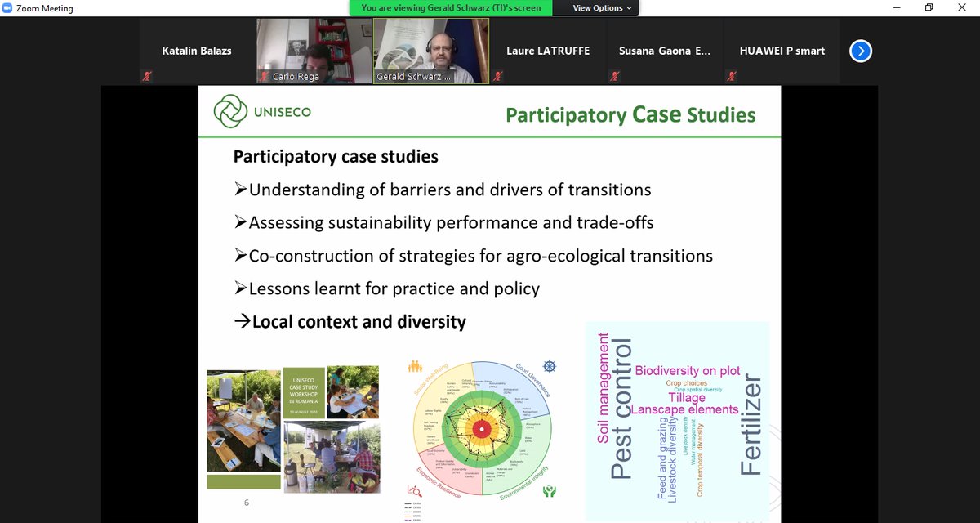
Task: Select Laure LATRUFFE's participant tile
Action: pyautogui.click(x=547, y=50)
